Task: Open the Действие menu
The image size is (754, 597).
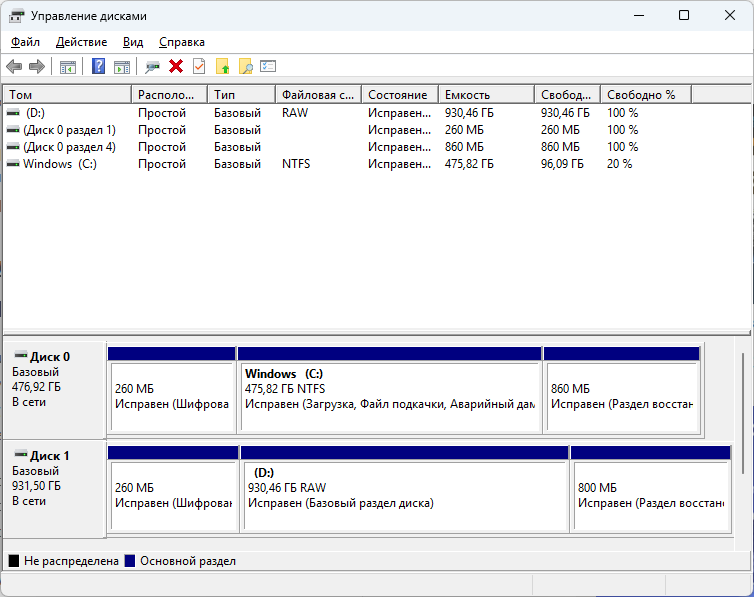Action: 81,42
